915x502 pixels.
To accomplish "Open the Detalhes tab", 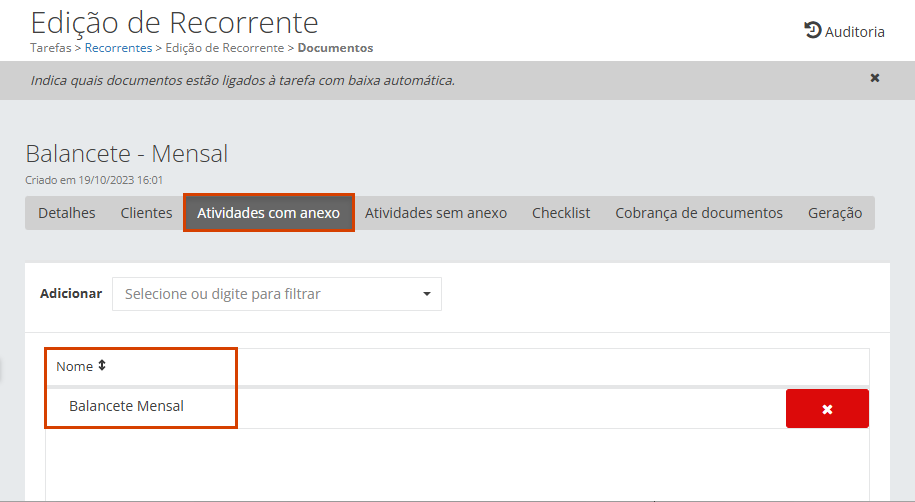I will click(x=67, y=213).
